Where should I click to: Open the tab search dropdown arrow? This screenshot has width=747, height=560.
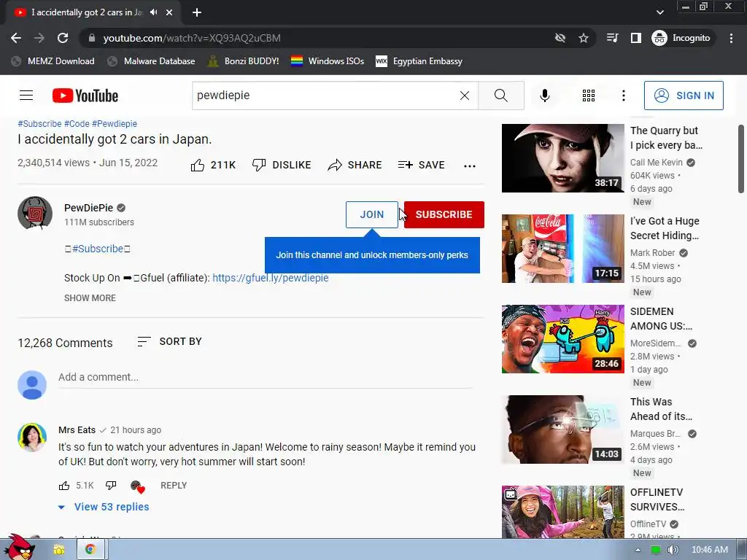[659, 12]
